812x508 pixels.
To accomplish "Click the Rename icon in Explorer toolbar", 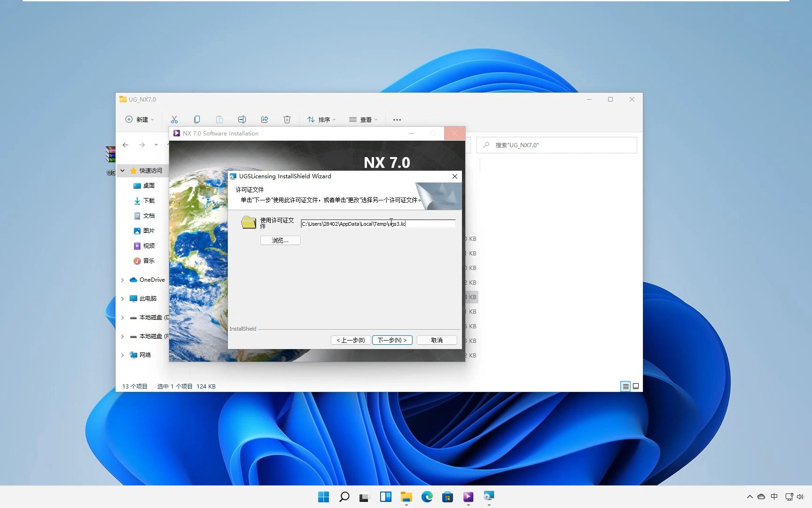I will pos(242,119).
